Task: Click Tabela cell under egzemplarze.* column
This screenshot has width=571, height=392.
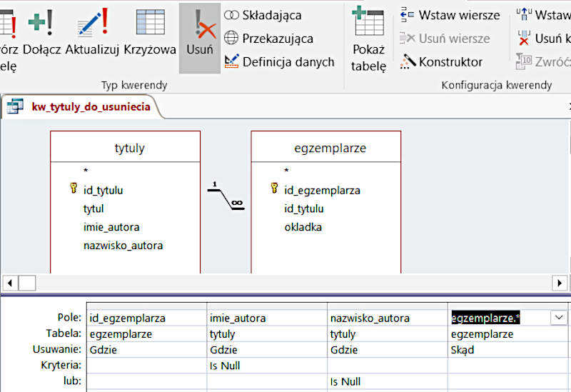Action: click(508, 334)
